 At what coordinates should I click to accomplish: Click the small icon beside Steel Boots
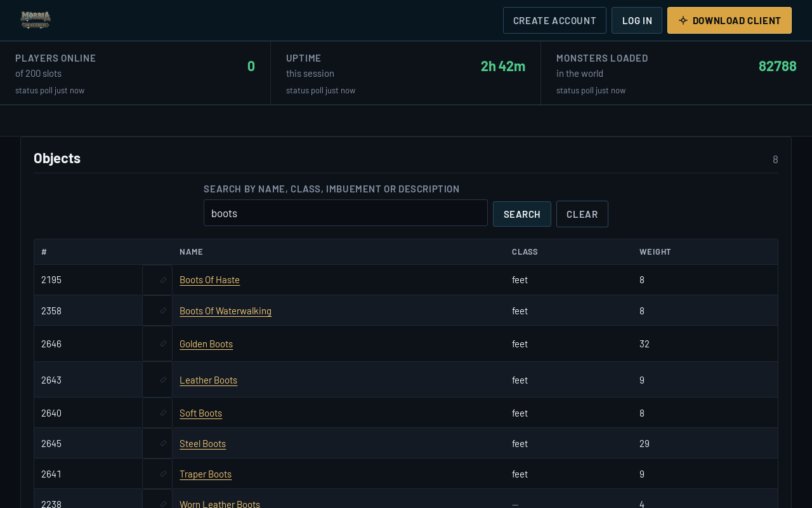(x=163, y=443)
